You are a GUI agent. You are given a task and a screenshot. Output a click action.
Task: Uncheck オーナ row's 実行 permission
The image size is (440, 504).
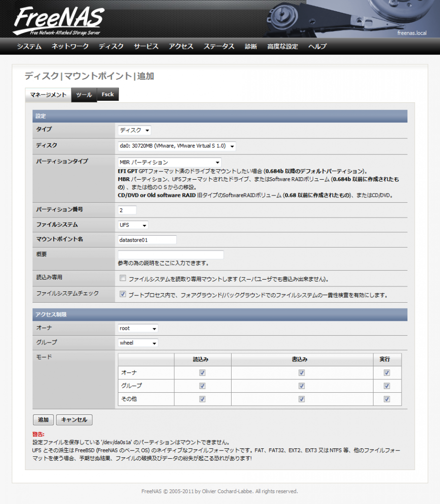(387, 373)
